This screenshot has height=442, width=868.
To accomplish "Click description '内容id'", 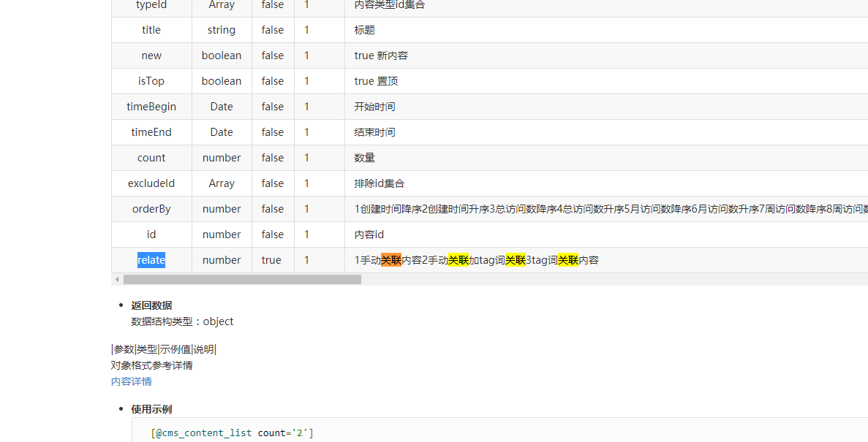I will point(369,235).
